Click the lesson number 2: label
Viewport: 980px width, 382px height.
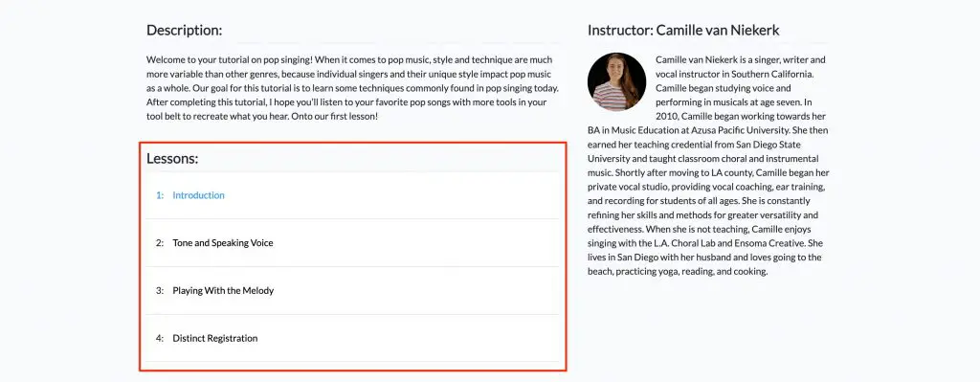[x=160, y=242]
